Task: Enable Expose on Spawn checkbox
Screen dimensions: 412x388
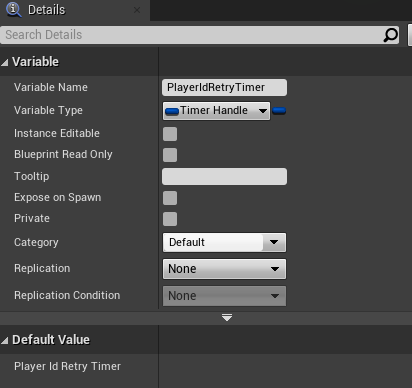Action: pos(170,198)
